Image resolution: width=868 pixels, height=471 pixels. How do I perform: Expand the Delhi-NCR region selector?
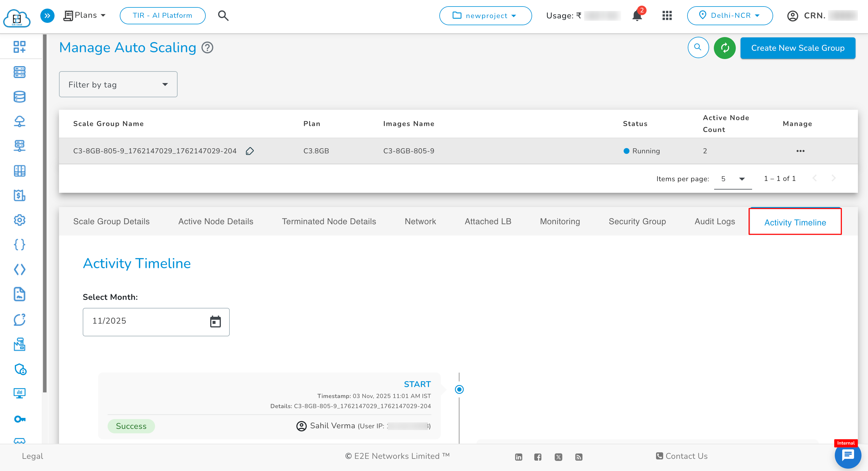730,15
